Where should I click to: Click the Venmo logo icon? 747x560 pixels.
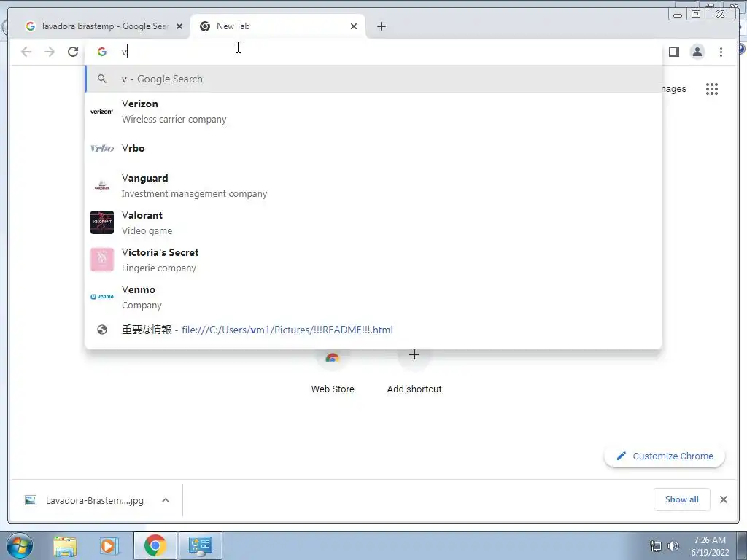pos(102,297)
